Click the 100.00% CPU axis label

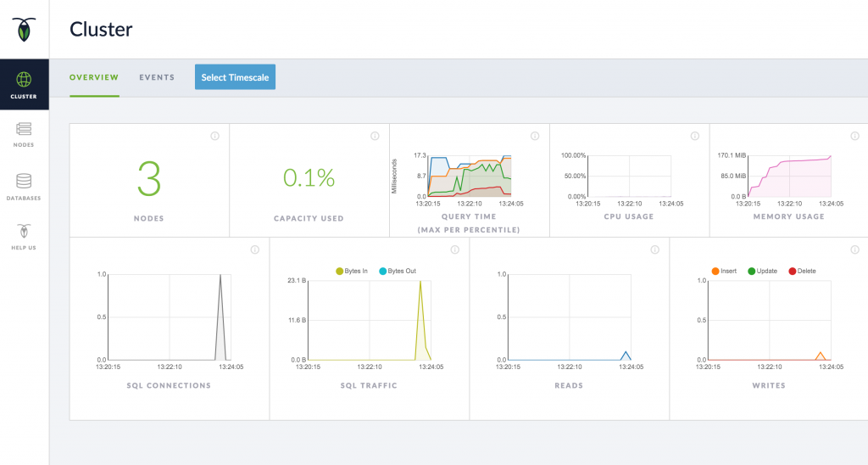(x=574, y=155)
